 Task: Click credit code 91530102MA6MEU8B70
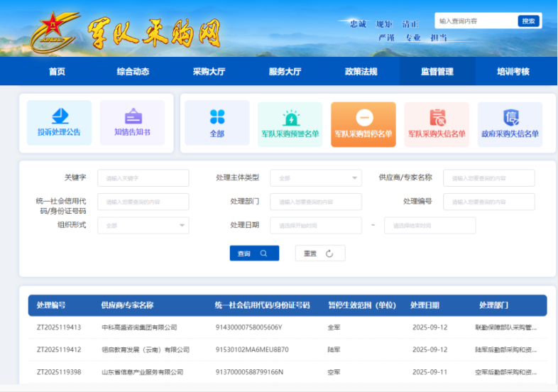pos(252,349)
